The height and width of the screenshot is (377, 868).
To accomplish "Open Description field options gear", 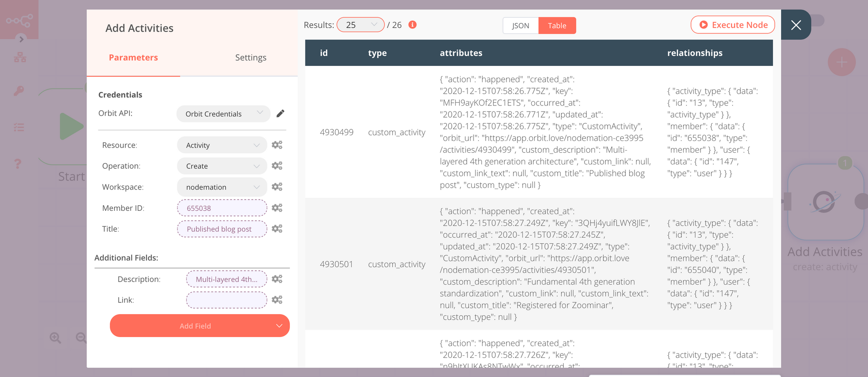I will point(277,279).
